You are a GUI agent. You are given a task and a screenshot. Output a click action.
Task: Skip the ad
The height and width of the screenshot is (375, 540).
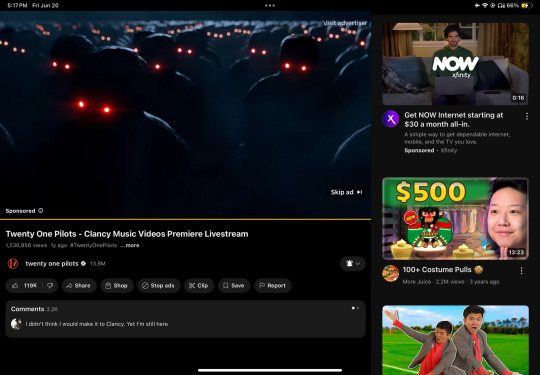[346, 192]
